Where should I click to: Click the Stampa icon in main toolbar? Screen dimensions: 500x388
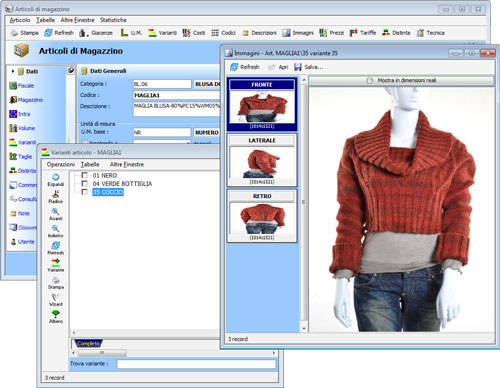[x=14, y=33]
